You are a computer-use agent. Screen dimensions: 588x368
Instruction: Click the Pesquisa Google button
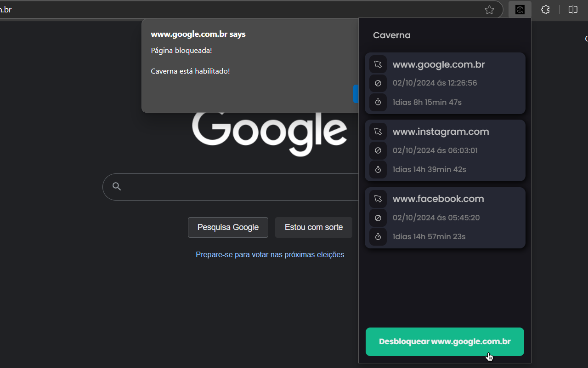point(228,227)
